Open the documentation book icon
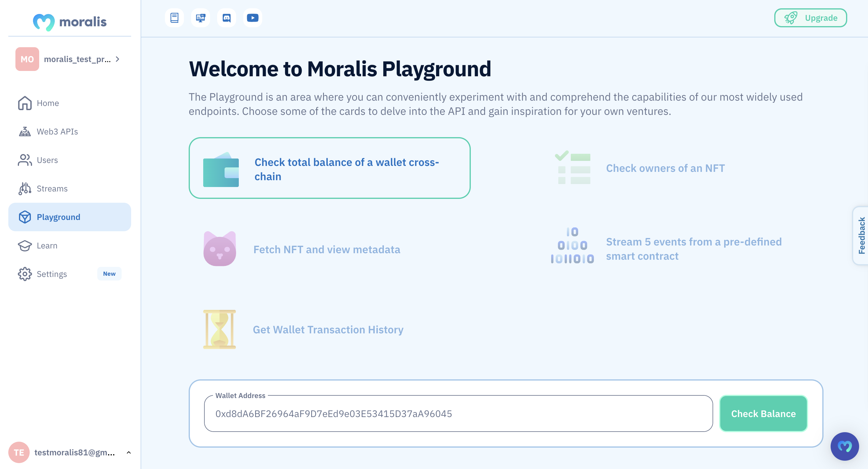 click(x=174, y=18)
